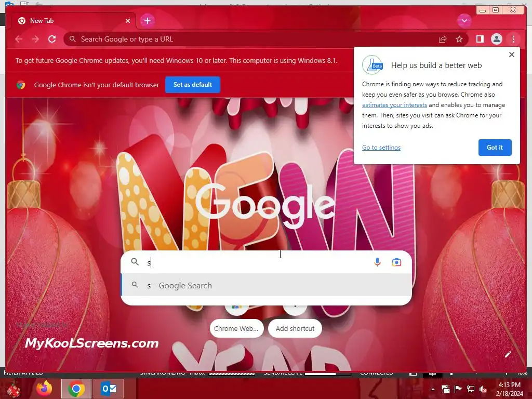532x399 pixels.
Task: Bookmark this tab with the star icon
Action: 459,39
